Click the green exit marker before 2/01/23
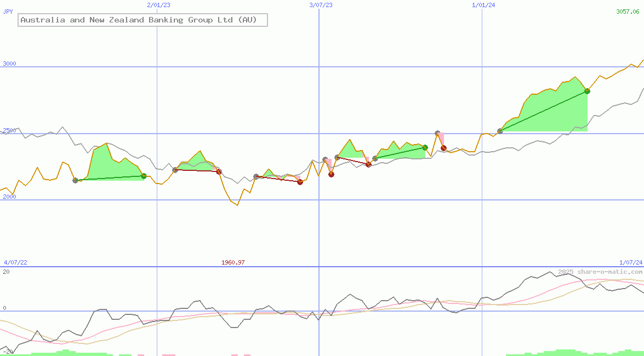The image size is (644, 356). click(x=144, y=176)
